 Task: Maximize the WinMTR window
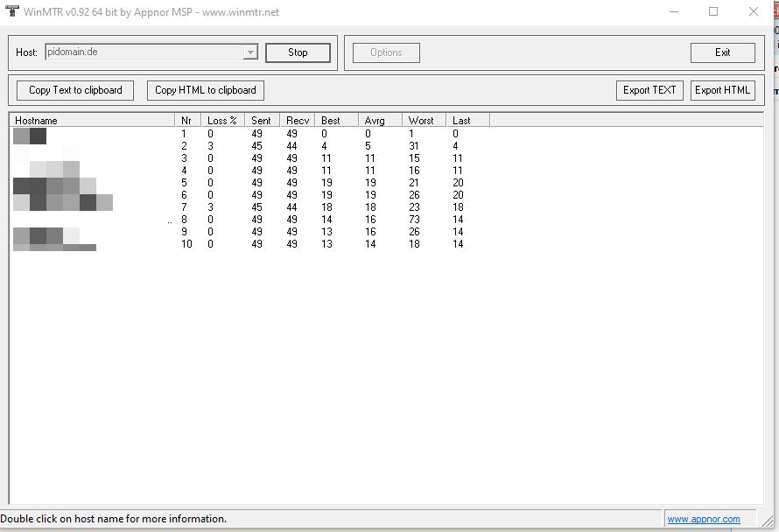[x=713, y=11]
